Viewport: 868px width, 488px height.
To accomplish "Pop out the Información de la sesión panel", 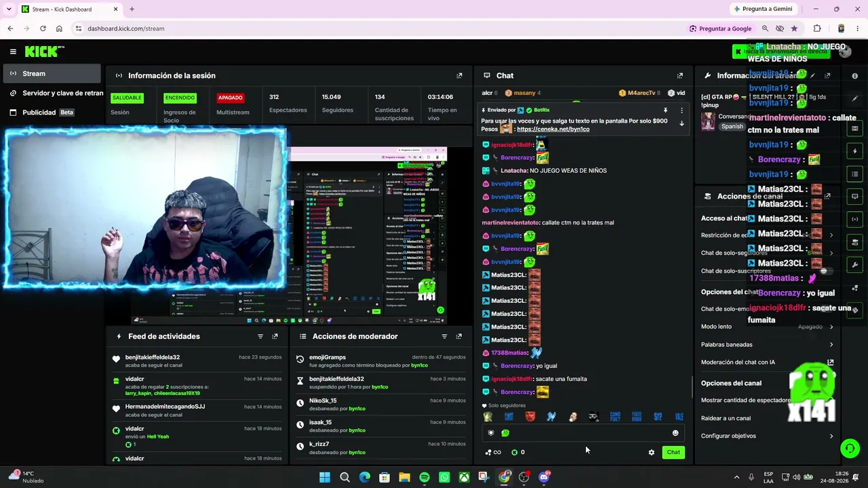I will pyautogui.click(x=459, y=76).
